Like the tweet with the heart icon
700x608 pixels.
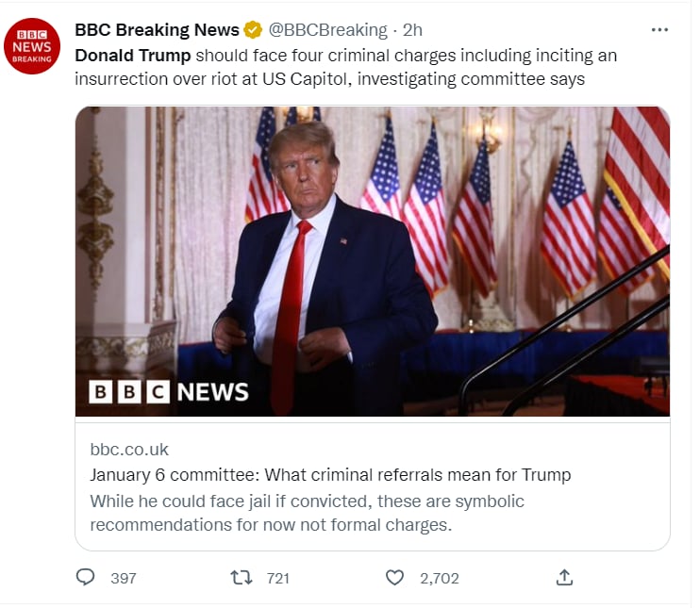394,577
